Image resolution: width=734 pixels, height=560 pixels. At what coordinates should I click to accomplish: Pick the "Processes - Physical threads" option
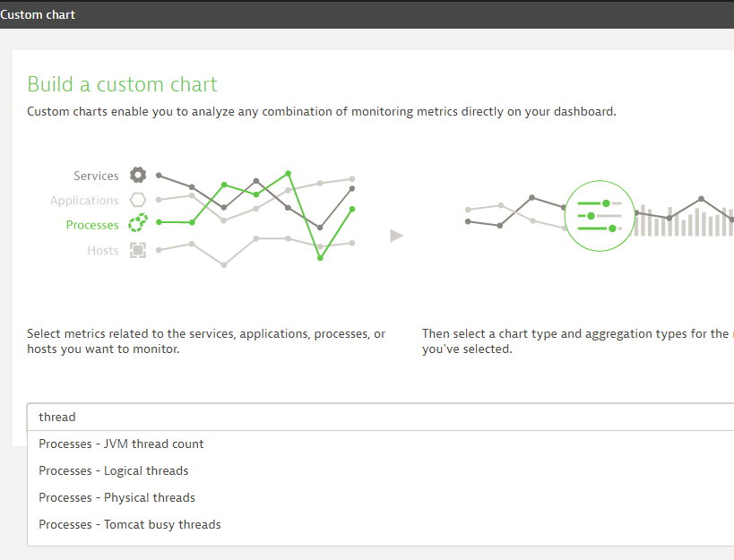coord(117,497)
